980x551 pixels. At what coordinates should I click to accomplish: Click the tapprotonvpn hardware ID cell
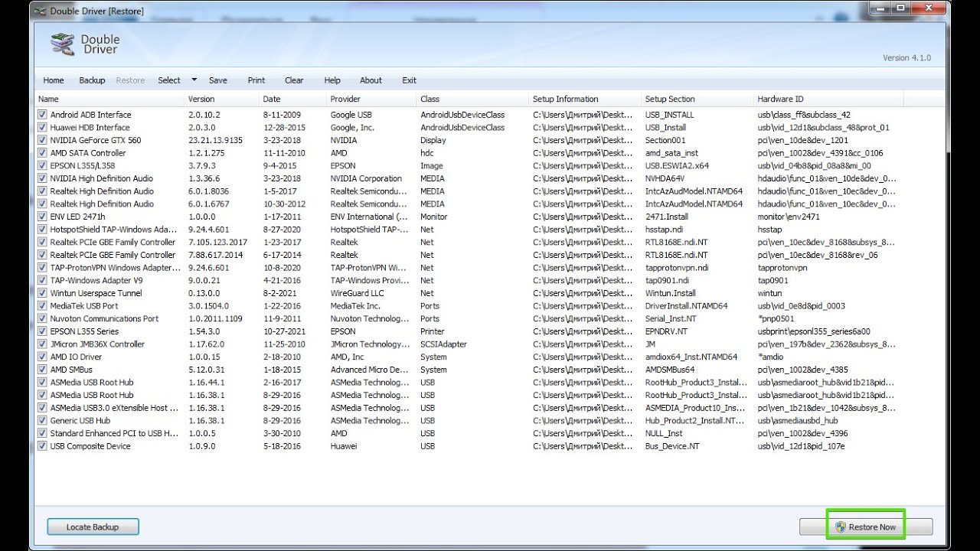[782, 268]
